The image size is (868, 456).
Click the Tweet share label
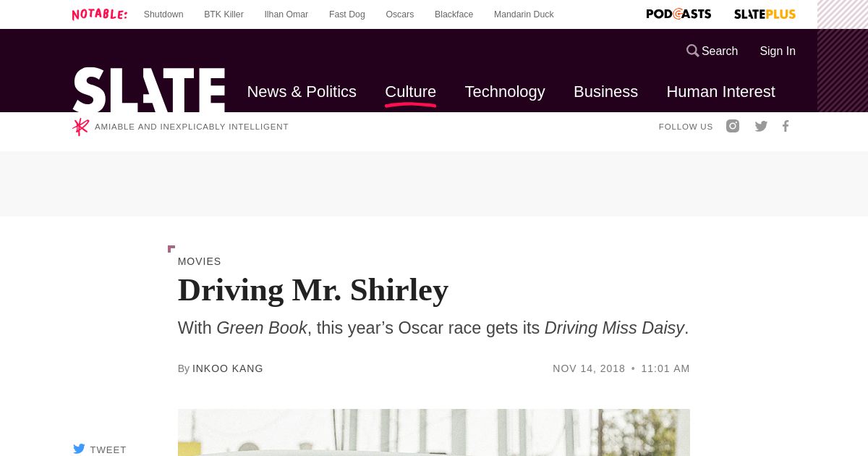click(109, 449)
